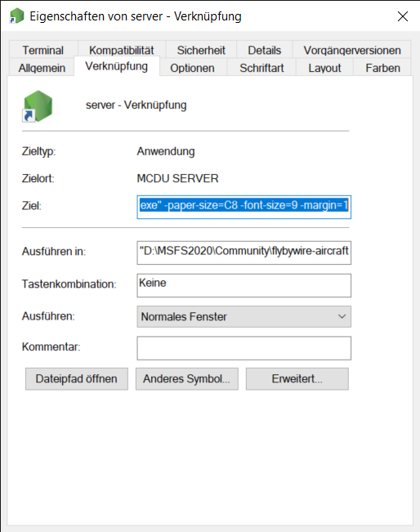Click the 'Anwendung' Zieltyp value
420x532 pixels.
tap(166, 151)
